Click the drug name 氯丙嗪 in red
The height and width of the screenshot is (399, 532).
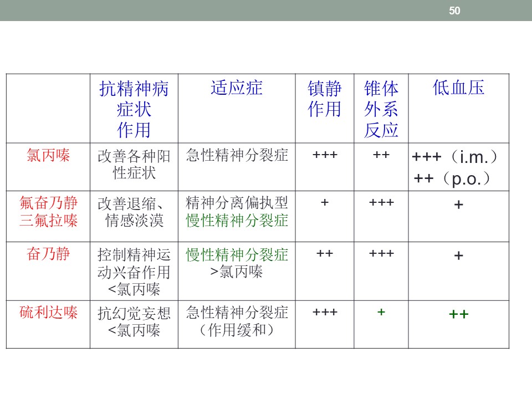pos(48,155)
